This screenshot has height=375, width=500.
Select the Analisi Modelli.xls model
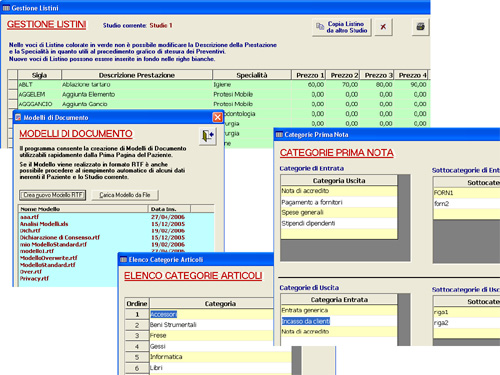[44, 224]
